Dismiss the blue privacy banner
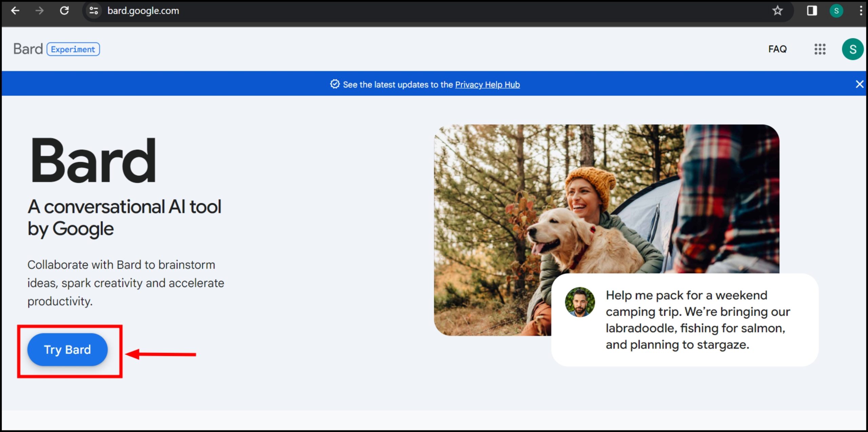This screenshot has height=432, width=868. 859,84
